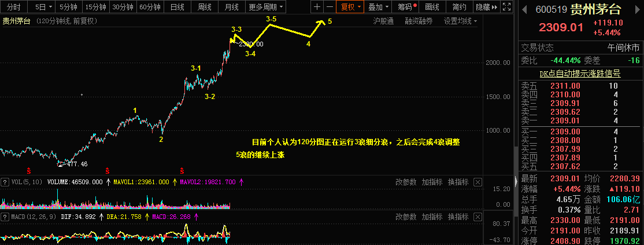This screenshot has width=644, height=245.
Task: Click the 沪股通 label
Action: 383,21
